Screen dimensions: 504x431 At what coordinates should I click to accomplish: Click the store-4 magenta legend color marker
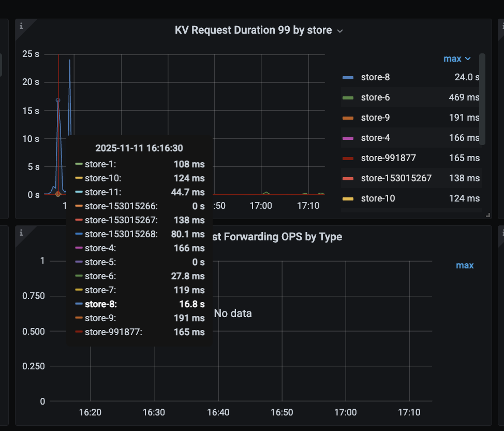click(x=348, y=138)
